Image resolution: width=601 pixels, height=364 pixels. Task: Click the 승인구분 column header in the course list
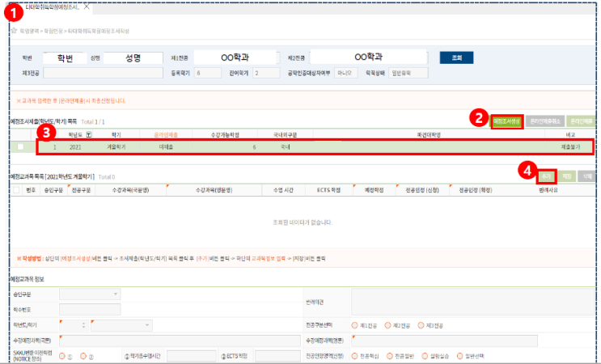point(53,190)
